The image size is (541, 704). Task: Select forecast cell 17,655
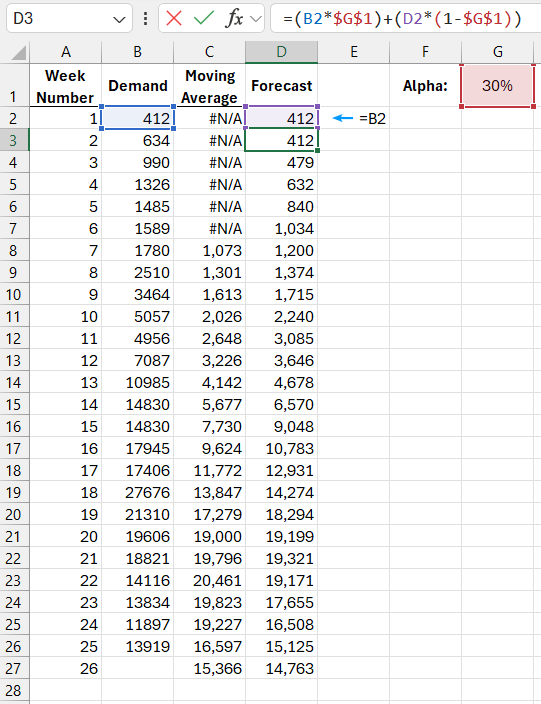(x=281, y=603)
